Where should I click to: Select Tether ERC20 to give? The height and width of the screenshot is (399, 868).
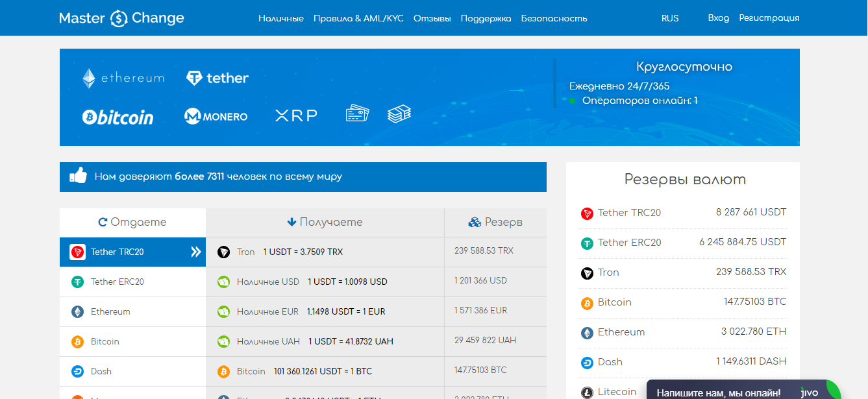click(x=132, y=282)
